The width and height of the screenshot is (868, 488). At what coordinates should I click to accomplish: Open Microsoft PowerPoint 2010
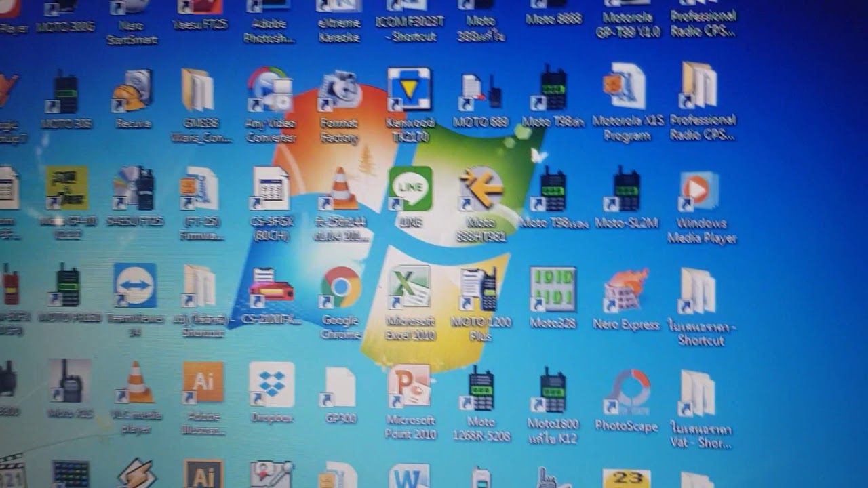410,387
